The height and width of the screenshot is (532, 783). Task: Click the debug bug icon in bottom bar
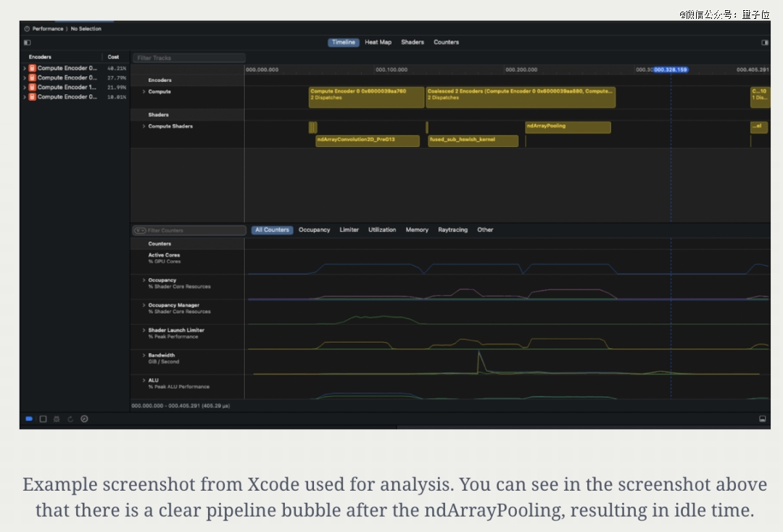[x=57, y=419]
